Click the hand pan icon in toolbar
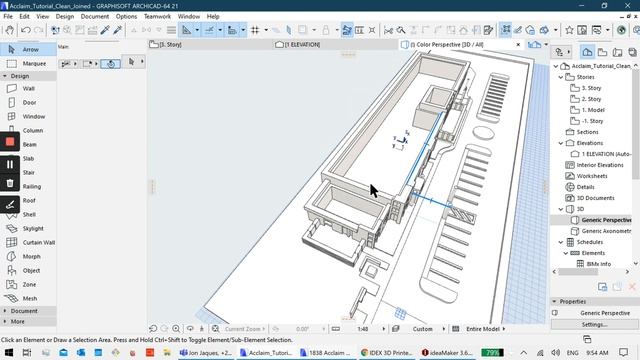This screenshot has width=640, height=360. point(9,30)
